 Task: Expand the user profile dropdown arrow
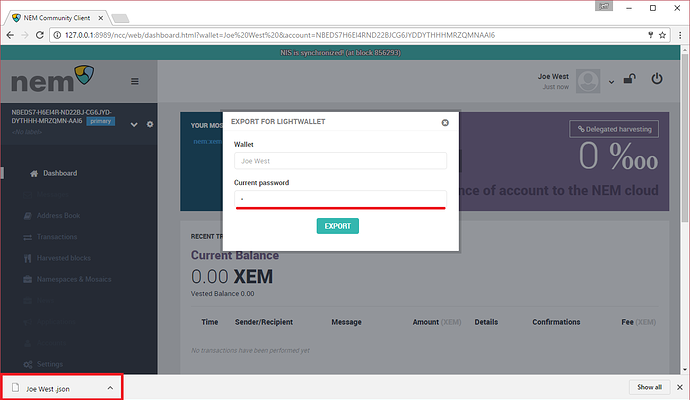611,82
